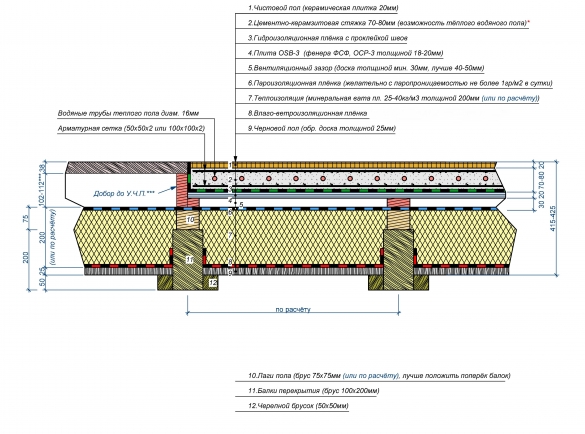Click the Теплоизоляция legend line

tap(394, 99)
